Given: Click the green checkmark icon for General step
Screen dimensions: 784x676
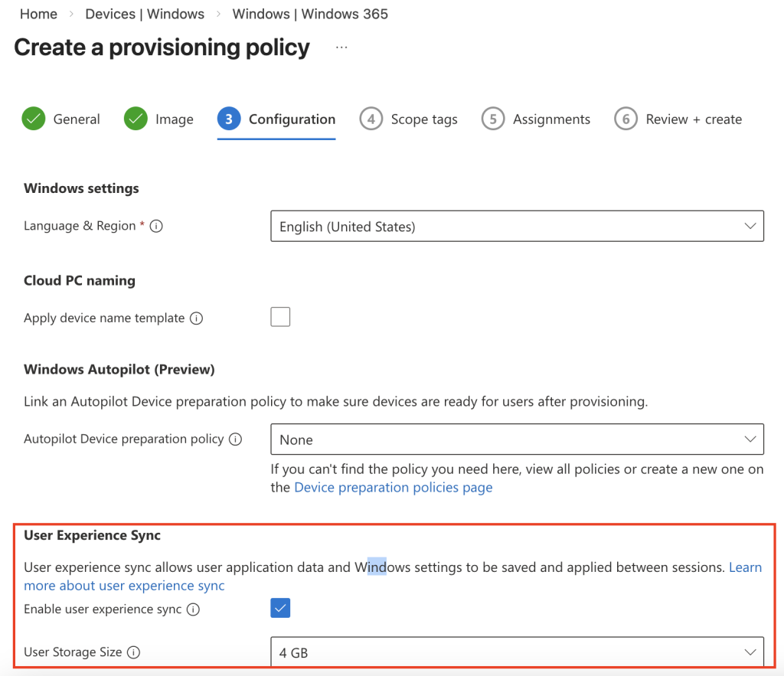Looking at the screenshot, I should point(34,119).
